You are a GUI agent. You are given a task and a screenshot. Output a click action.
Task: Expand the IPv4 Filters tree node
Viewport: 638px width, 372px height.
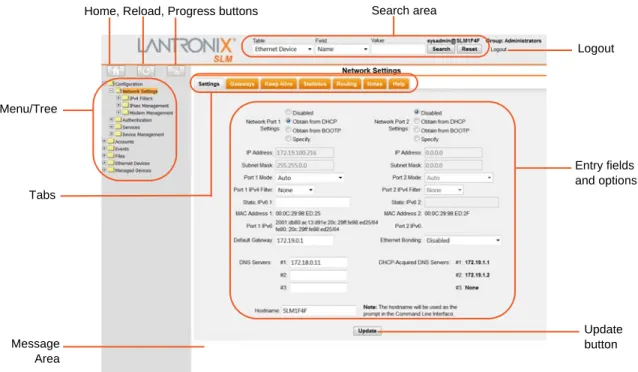tap(118, 98)
